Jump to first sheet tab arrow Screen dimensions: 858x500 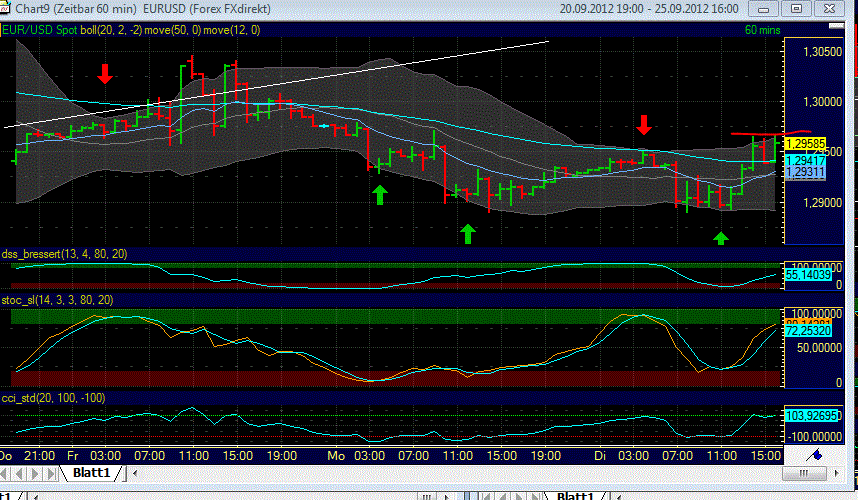6,473
